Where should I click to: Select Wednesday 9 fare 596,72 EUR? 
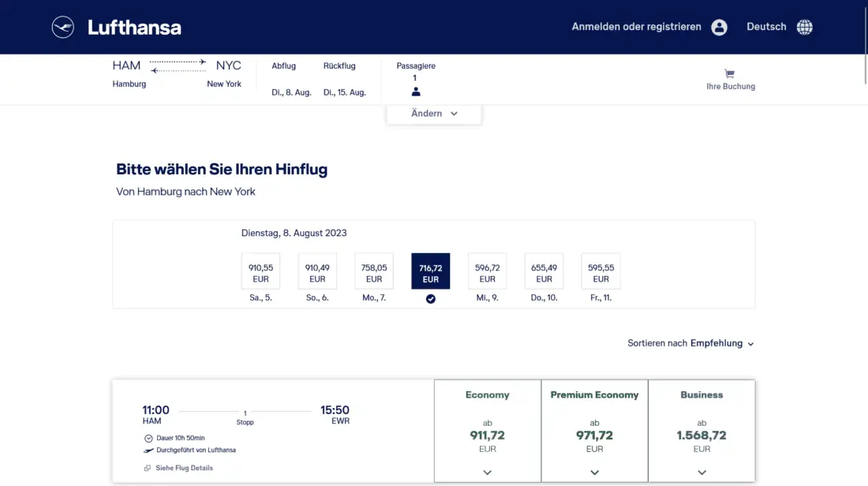[488, 272]
